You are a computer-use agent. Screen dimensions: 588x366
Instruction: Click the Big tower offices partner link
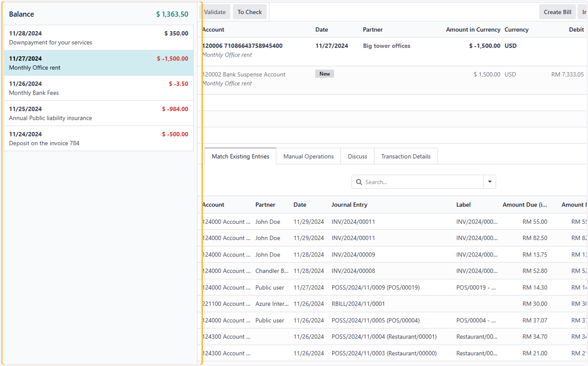387,46
